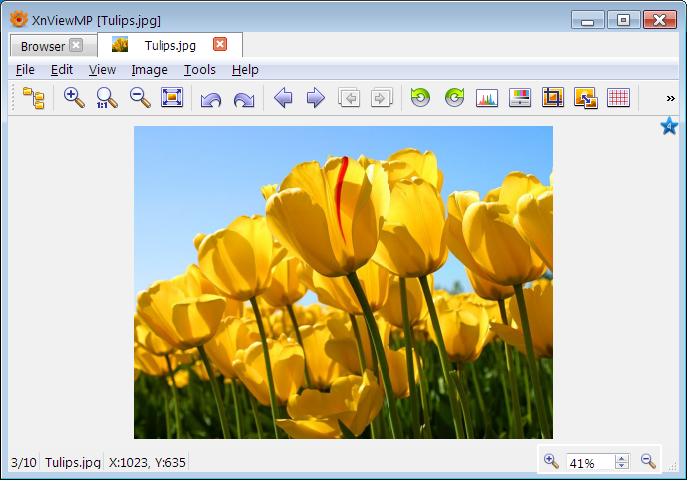Go to next image with right arrow

315,98
